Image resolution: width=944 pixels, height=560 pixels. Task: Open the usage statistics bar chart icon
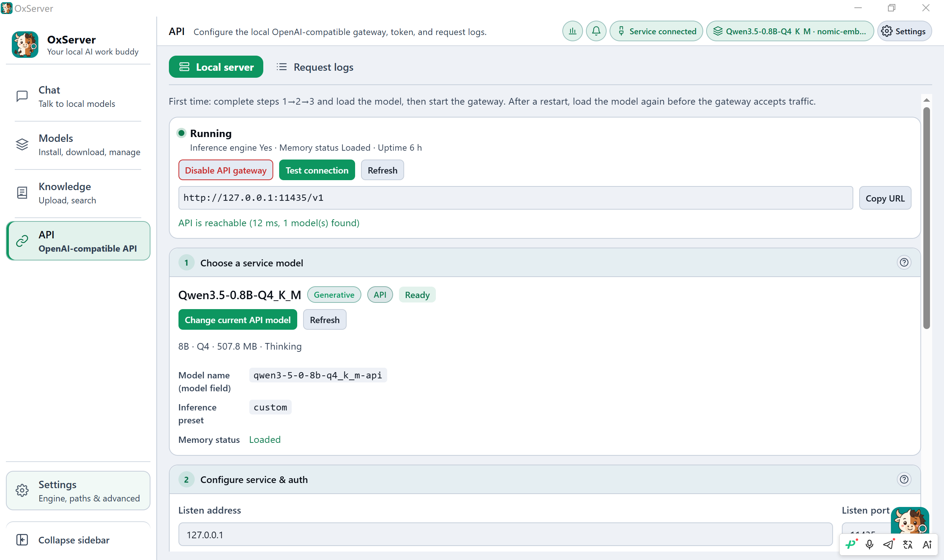572,31
